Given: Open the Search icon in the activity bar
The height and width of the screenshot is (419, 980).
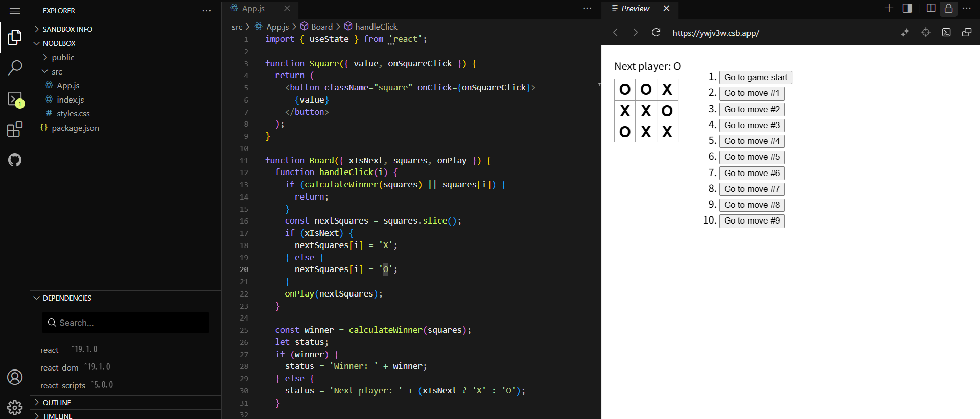Looking at the screenshot, I should tap(15, 67).
